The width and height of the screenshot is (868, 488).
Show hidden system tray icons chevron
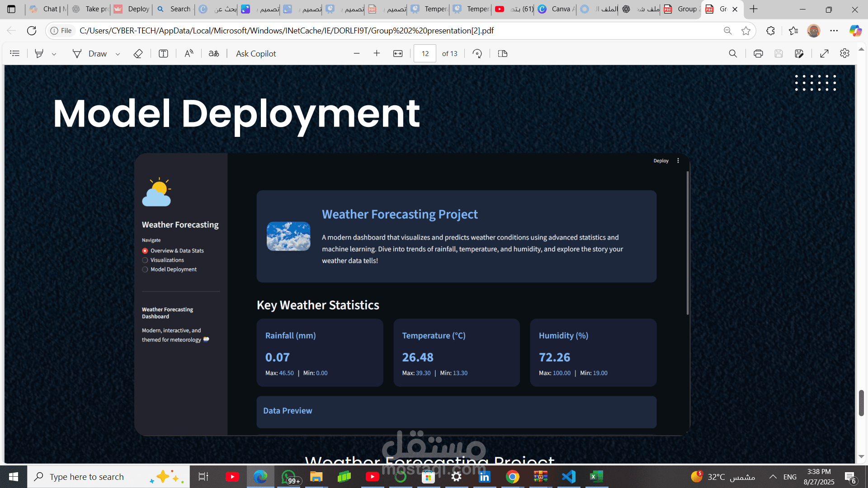(x=773, y=477)
